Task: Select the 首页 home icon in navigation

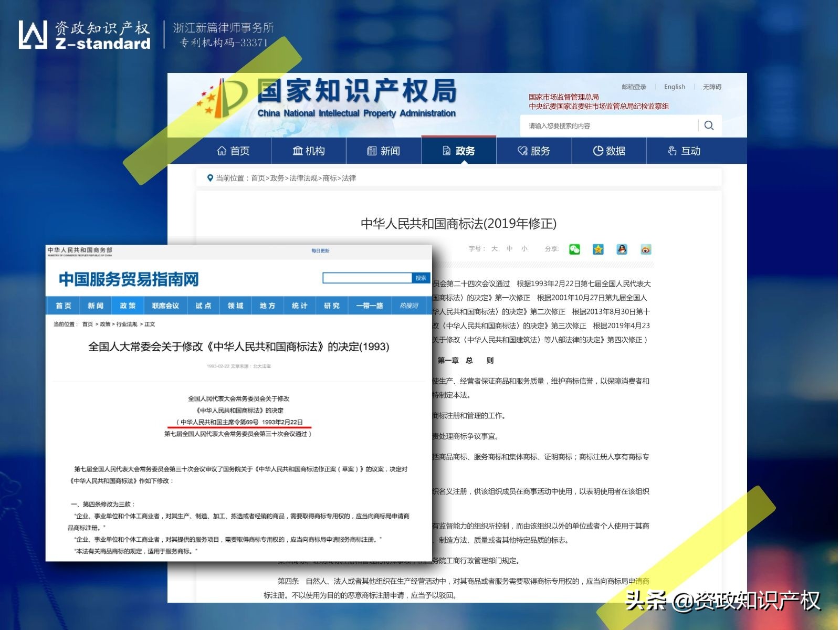Action: (x=223, y=151)
